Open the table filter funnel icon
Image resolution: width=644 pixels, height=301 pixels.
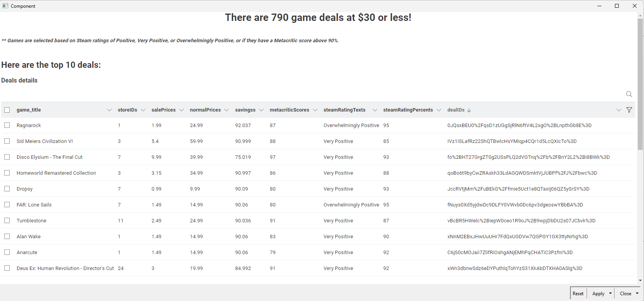pyautogui.click(x=629, y=110)
